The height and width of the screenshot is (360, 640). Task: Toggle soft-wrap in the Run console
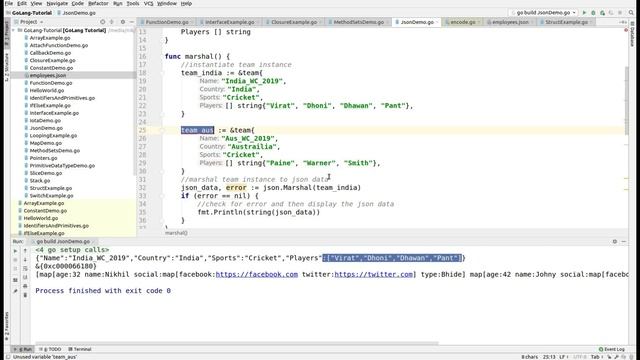25,269
